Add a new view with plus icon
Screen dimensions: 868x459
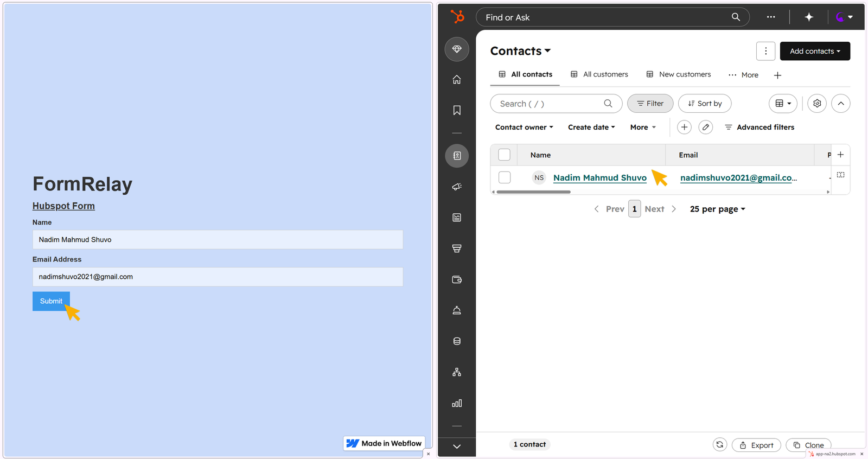pyautogui.click(x=777, y=75)
